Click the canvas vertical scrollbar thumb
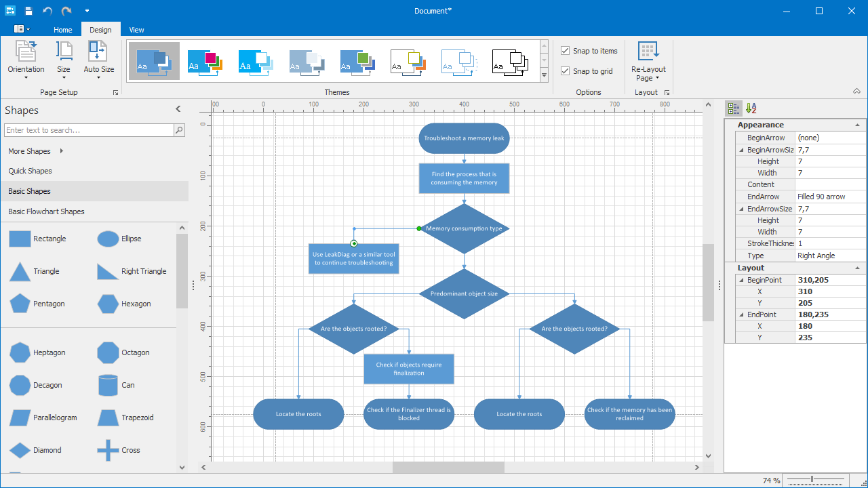Screen dimensions: 868x488 tap(708, 282)
